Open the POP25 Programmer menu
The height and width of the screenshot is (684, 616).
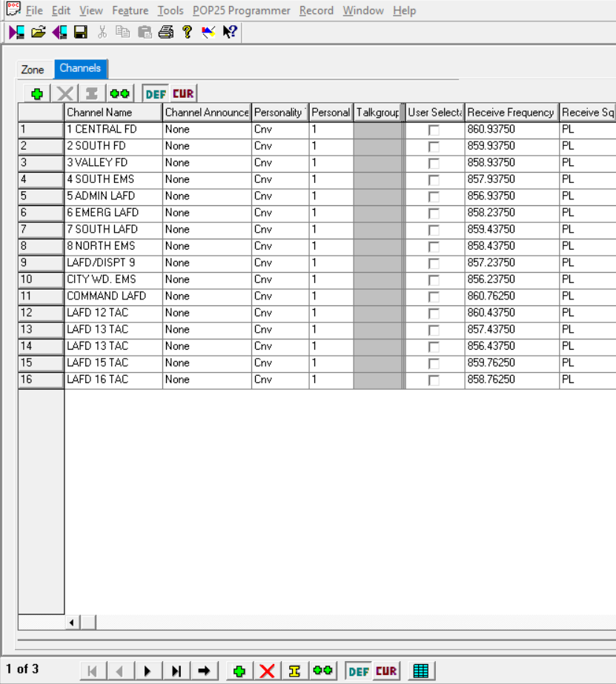(241, 10)
